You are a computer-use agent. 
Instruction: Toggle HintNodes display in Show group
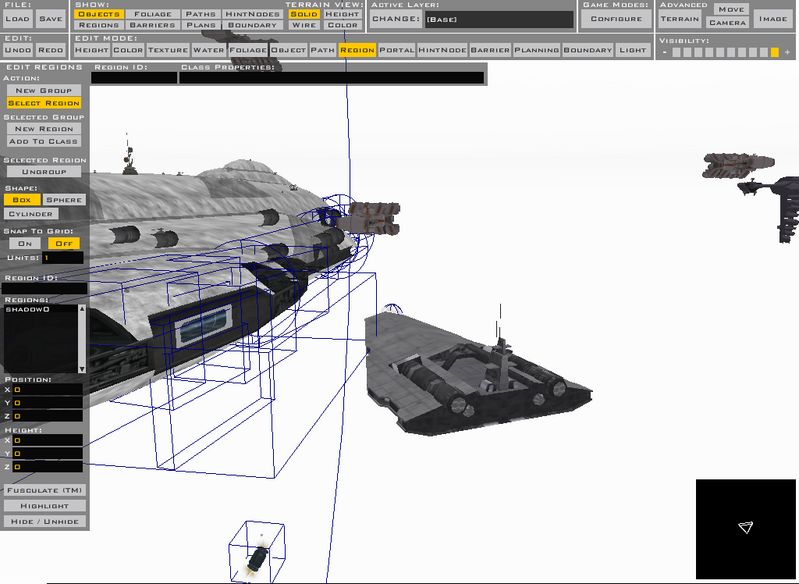click(252, 14)
